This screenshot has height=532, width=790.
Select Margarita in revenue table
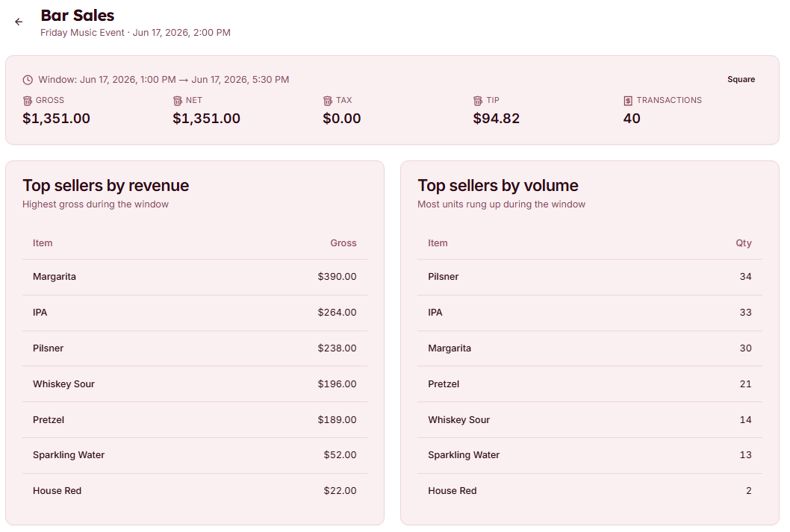pyautogui.click(x=194, y=277)
